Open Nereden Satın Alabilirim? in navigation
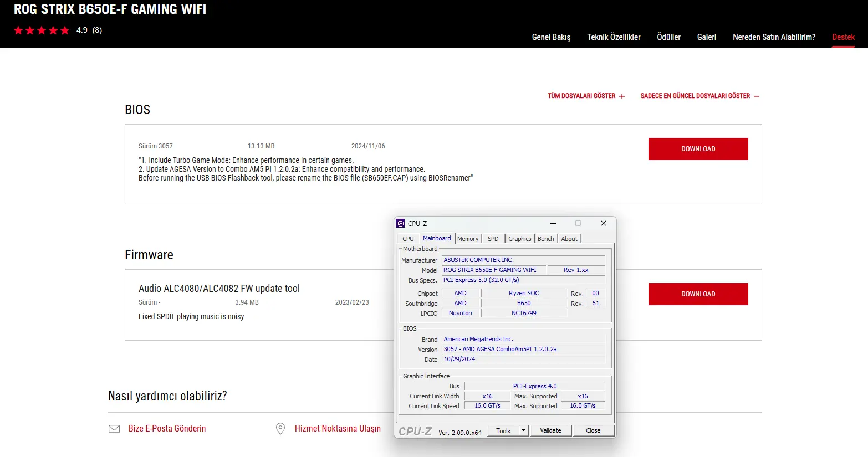Viewport: 868px width, 457px height. 774,37
